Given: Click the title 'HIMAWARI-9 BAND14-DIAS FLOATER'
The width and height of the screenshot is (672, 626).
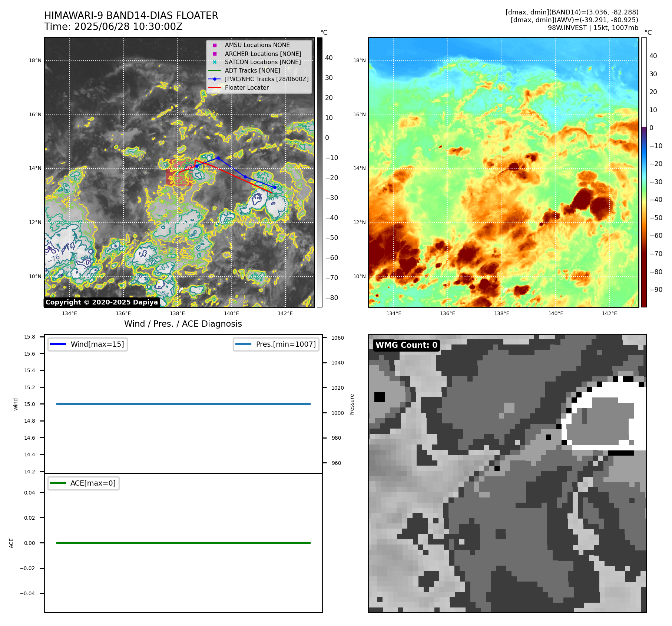Looking at the screenshot, I should point(131,16).
